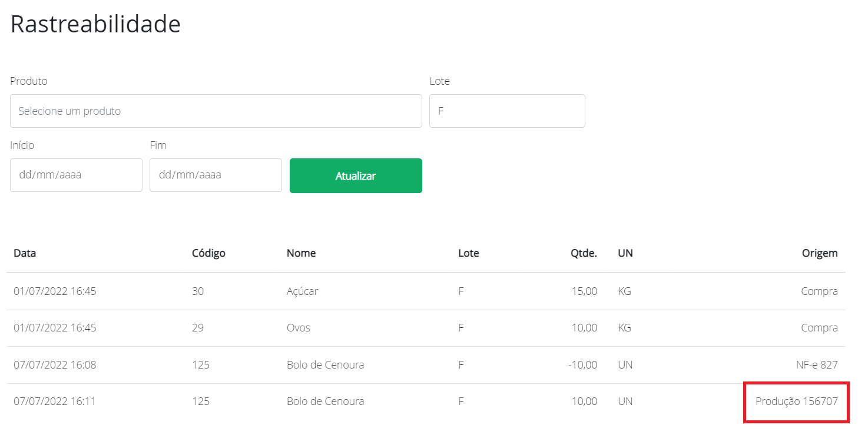Select the Açúcar table row

pyautogui.click(x=302, y=291)
